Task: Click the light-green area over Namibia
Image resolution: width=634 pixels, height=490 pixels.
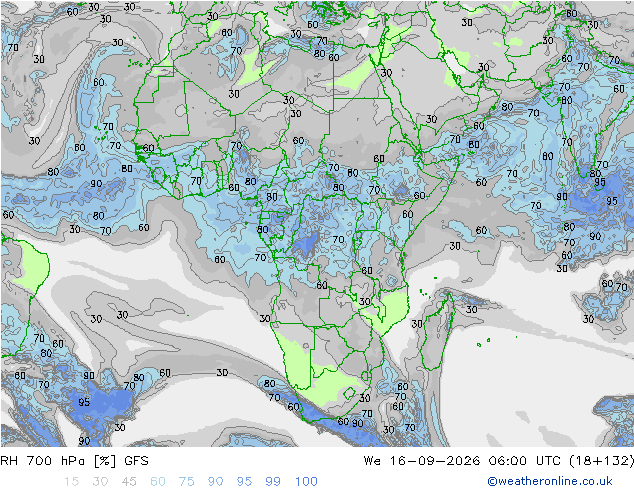Action: (294, 360)
